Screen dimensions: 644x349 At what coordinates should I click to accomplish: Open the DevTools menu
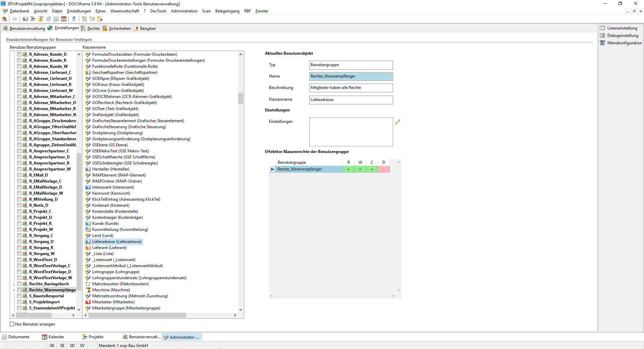pos(158,11)
